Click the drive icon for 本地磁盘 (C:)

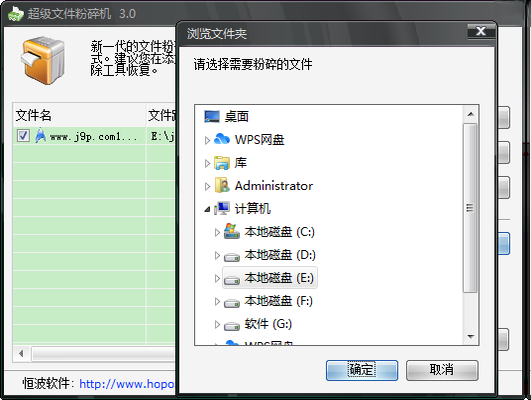(232, 231)
